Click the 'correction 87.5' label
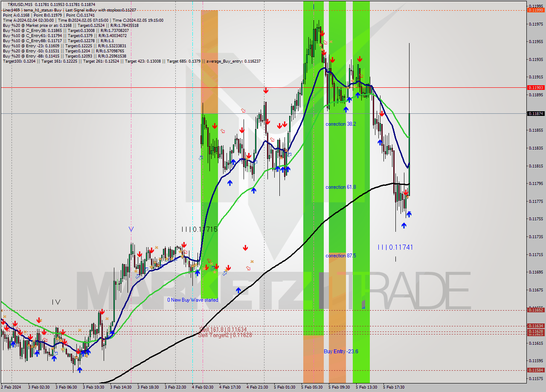This screenshot has height=392, width=546. pos(340,256)
